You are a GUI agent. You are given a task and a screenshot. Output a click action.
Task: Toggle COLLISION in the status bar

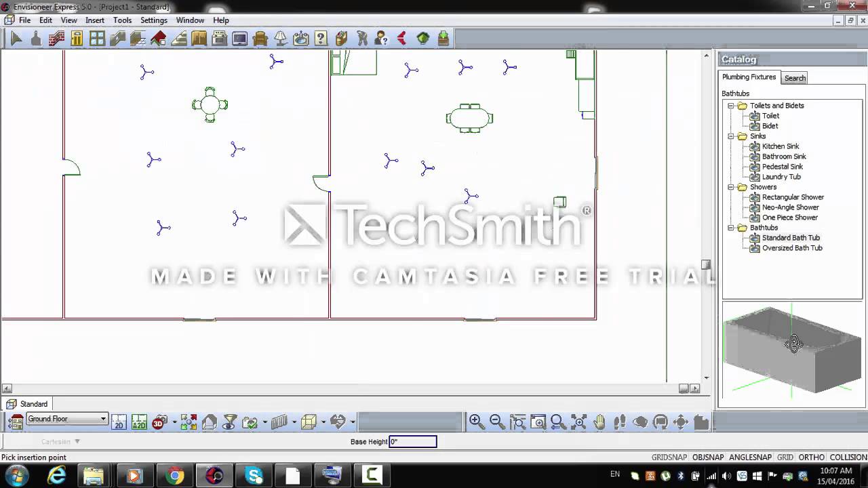coord(848,457)
